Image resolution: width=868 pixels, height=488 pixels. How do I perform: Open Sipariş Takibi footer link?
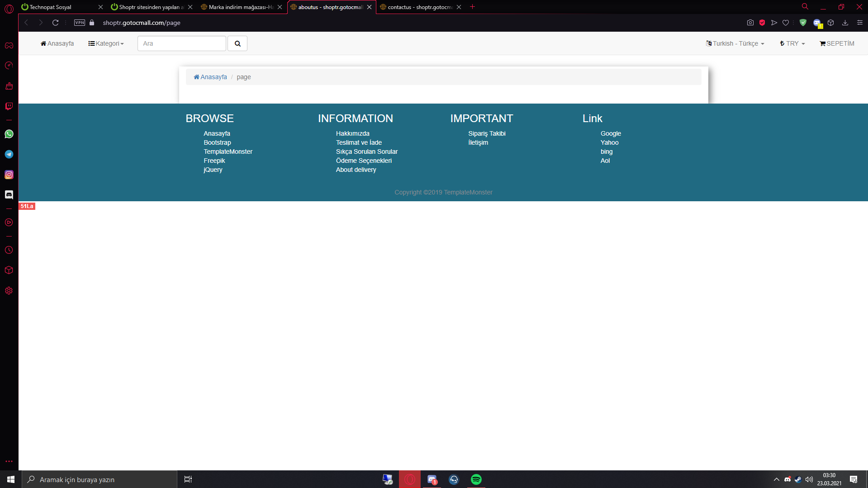pos(487,133)
